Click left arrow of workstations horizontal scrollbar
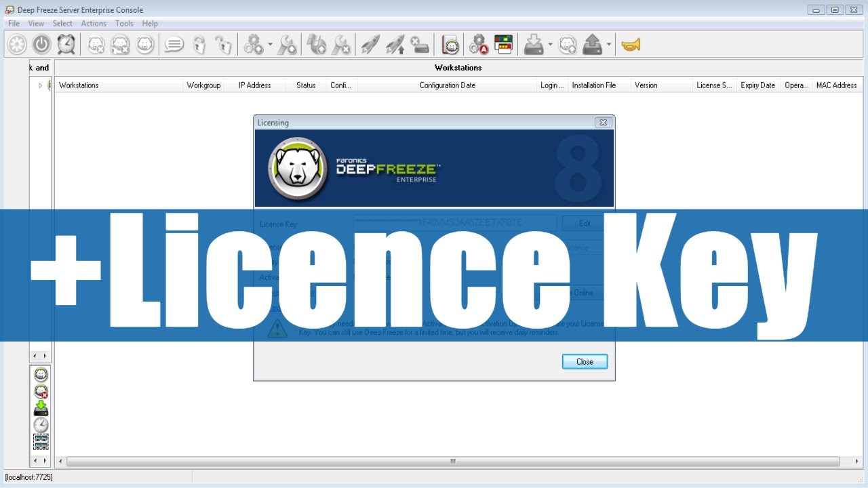868x488 pixels. pos(60,462)
